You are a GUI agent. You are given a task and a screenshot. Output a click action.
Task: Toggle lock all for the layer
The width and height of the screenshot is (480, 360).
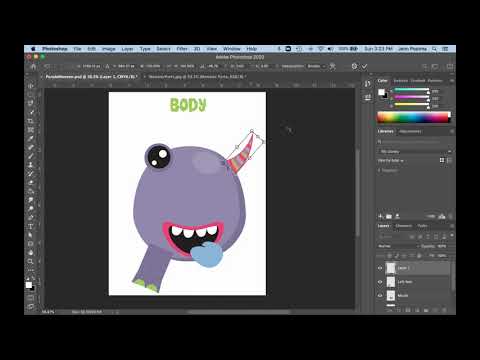tap(419, 256)
